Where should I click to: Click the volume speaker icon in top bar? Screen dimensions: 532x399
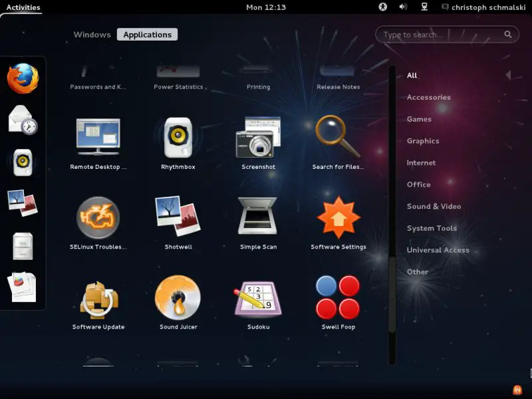[x=403, y=7]
